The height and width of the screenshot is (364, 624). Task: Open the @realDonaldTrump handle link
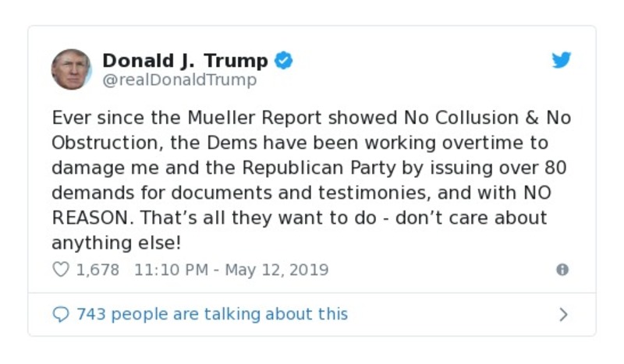coord(179,80)
